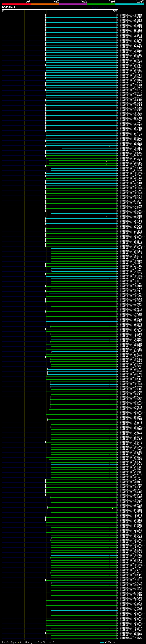Select the UniRef100_Q4LAW9 label
The width and height of the screenshot is (146, 644).
coord(131,45)
